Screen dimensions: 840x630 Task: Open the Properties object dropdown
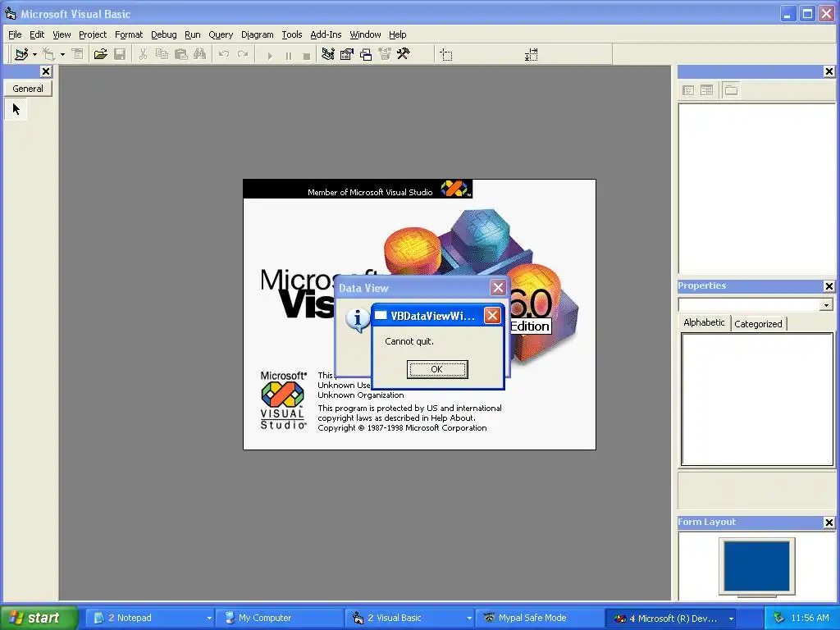(x=826, y=305)
